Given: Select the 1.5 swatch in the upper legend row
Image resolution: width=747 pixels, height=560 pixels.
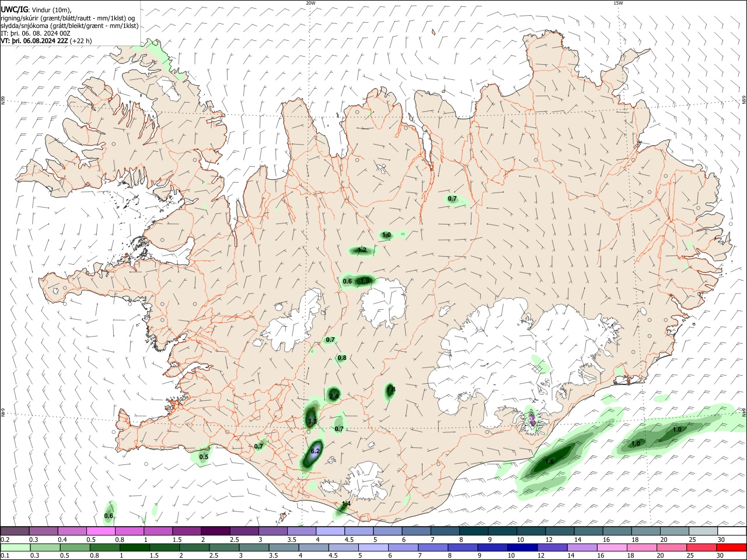Looking at the screenshot, I should click(186, 531).
